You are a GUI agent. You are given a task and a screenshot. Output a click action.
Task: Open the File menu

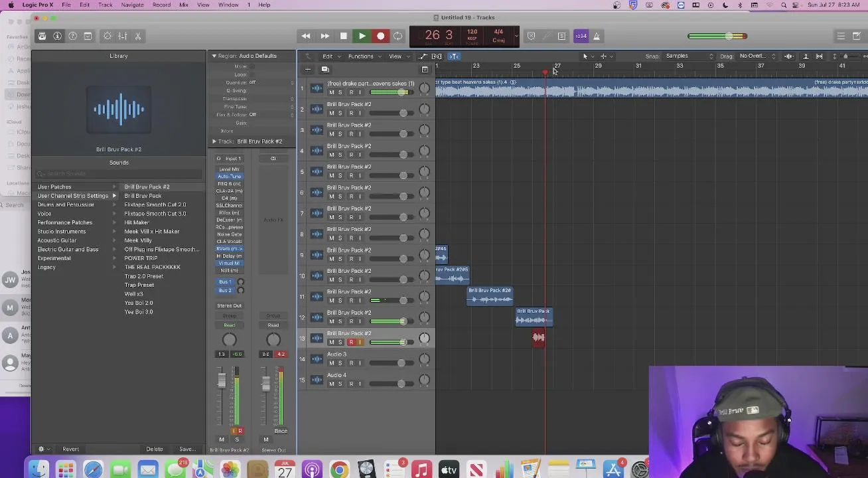click(x=66, y=5)
